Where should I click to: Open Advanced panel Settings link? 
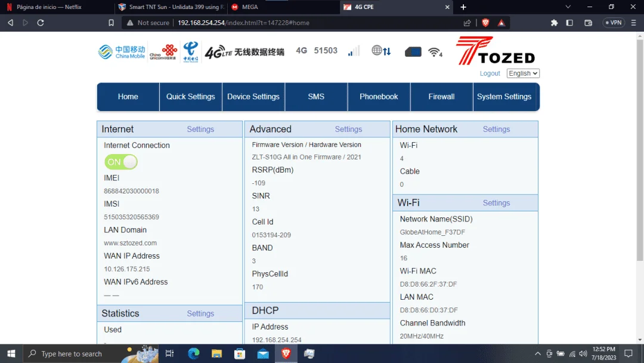348,129
